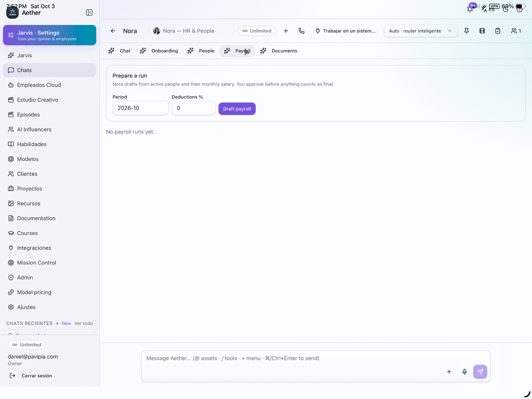Switch to the Chat tab
This screenshot has height=399, width=532.
(x=119, y=51)
